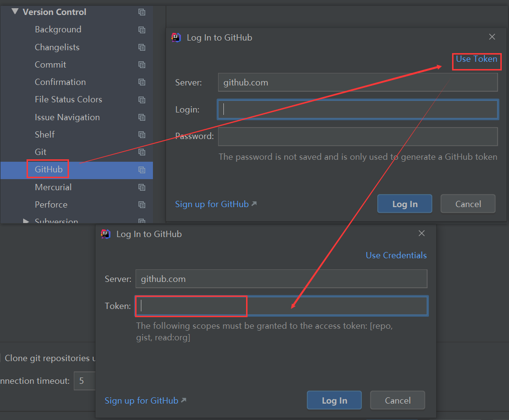Click project-level icon beside Commit

(x=142, y=65)
